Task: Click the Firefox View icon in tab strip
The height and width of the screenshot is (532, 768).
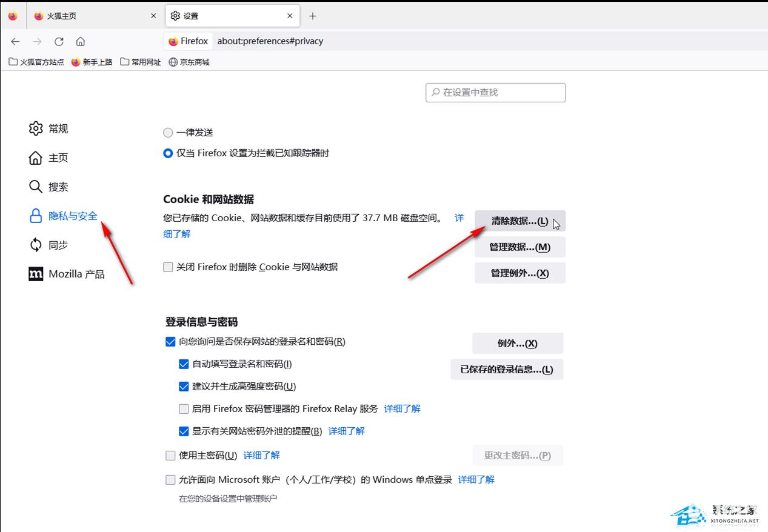Action: click(13, 16)
